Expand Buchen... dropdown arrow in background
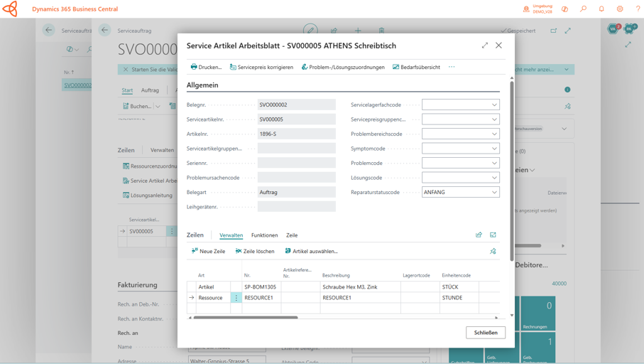This screenshot has width=644, height=364. click(158, 106)
